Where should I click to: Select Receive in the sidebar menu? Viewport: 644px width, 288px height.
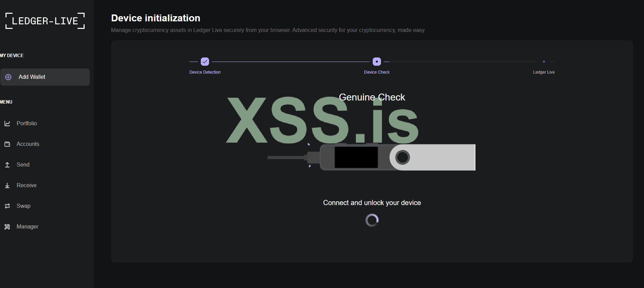[26, 185]
